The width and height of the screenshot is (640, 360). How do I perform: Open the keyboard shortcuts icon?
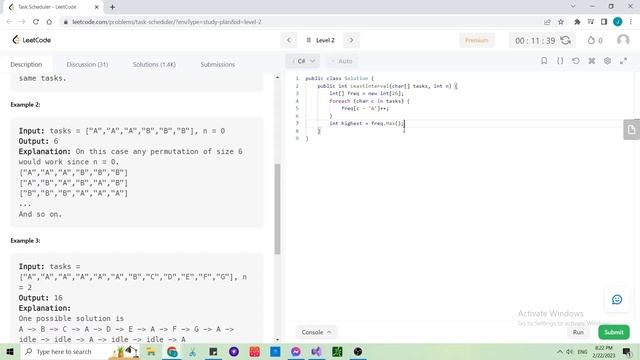coord(591,60)
